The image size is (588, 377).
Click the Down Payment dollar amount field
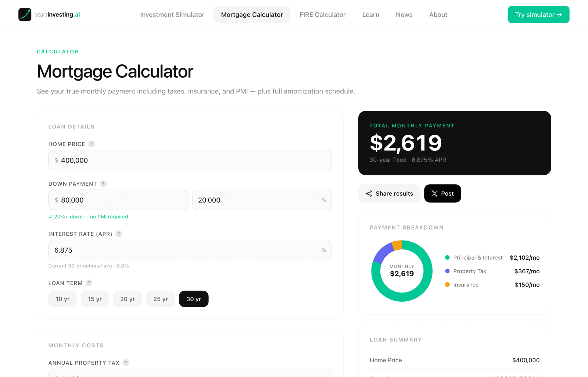coord(118,200)
